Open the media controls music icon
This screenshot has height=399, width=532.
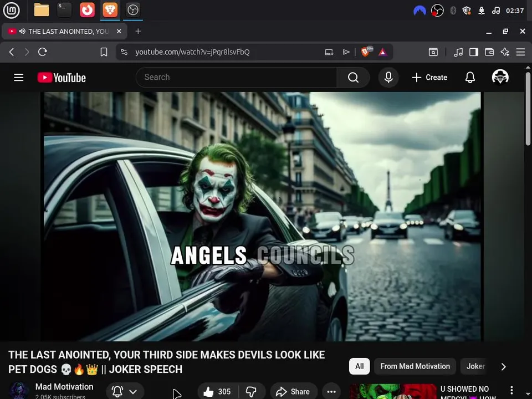pos(458,52)
